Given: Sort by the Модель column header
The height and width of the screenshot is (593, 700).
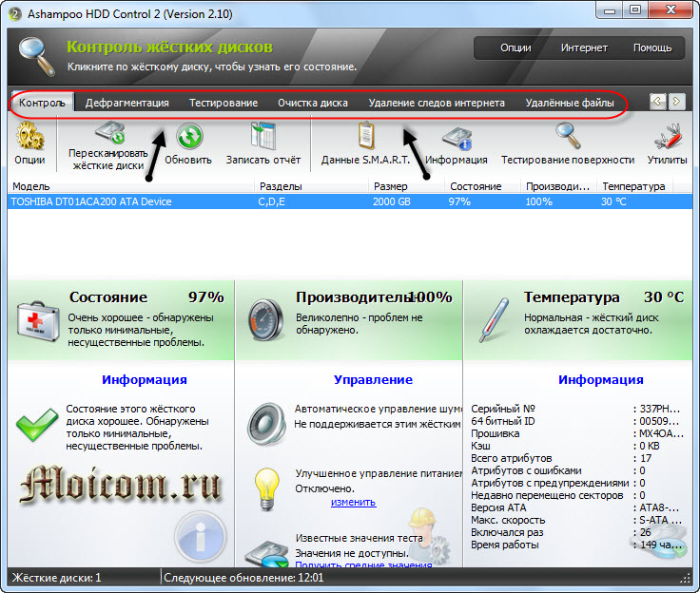Looking at the screenshot, I should point(131,186).
